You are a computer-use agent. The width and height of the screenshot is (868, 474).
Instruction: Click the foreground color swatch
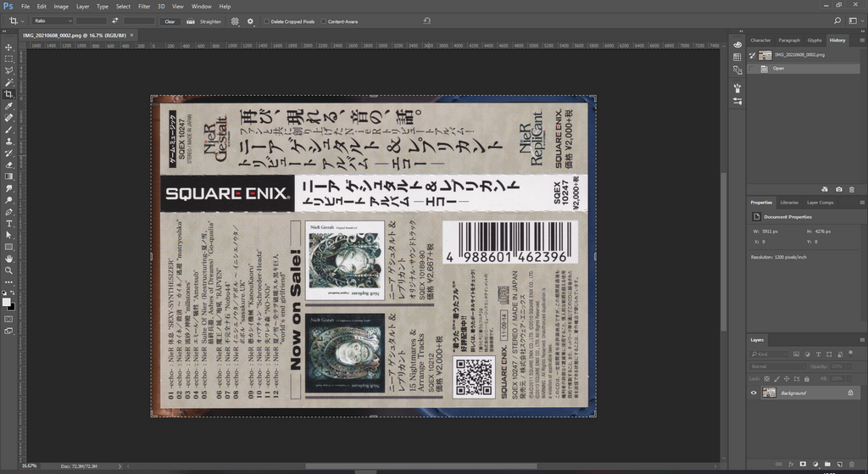coord(7,301)
